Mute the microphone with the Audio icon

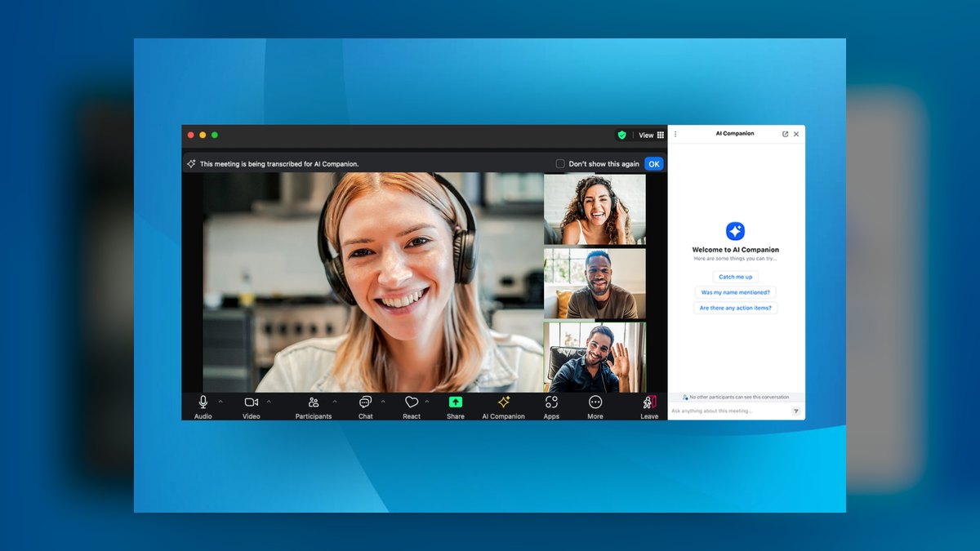click(x=203, y=402)
